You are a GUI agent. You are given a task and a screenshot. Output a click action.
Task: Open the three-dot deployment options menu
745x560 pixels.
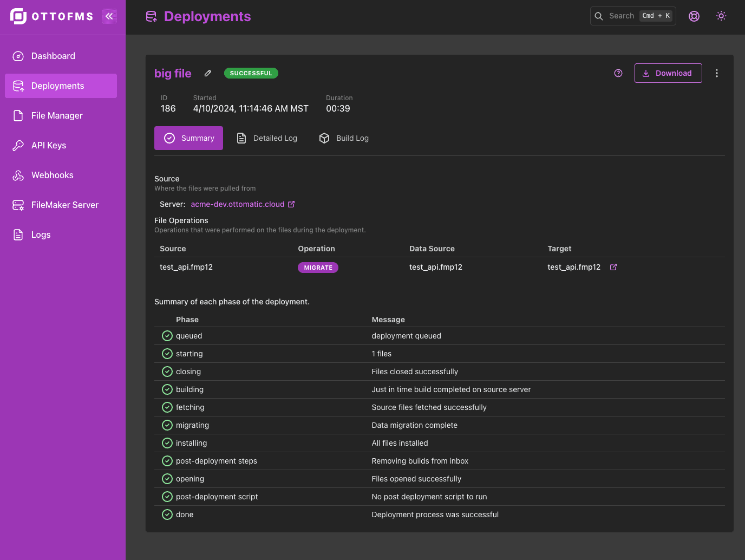coord(717,73)
